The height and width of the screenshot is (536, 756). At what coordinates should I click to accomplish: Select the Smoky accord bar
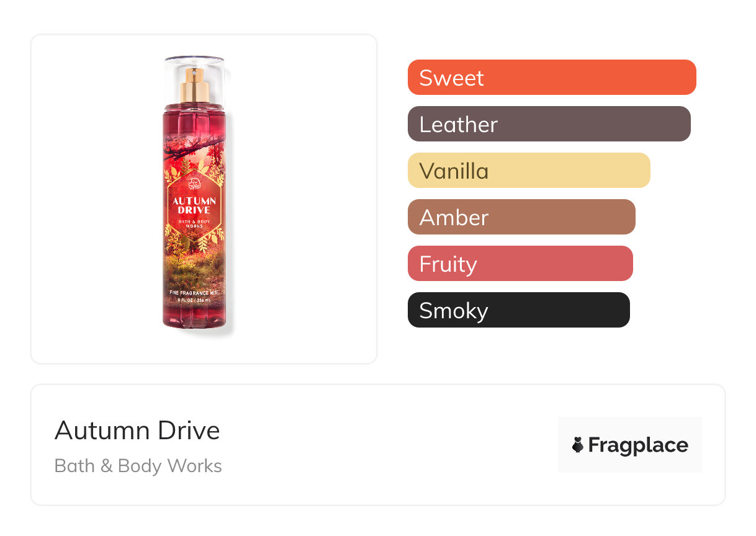[519, 310]
